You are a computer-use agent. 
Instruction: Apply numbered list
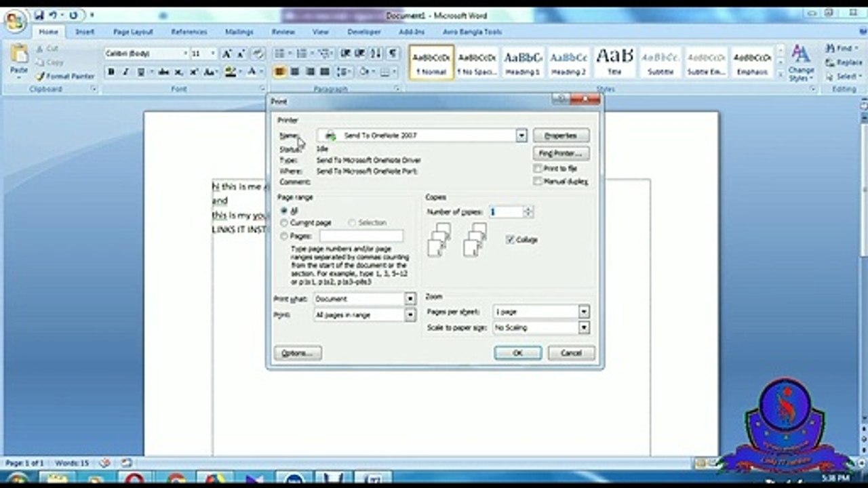pyautogui.click(x=302, y=54)
